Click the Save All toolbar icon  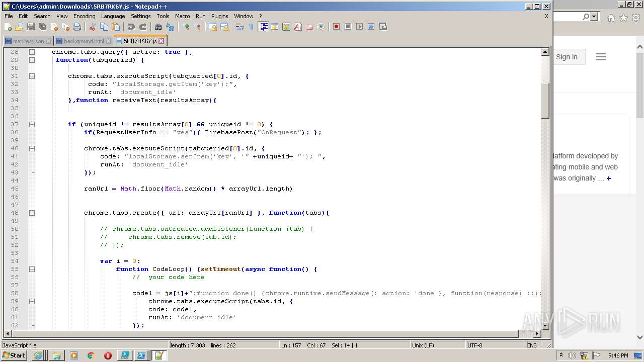(42, 27)
